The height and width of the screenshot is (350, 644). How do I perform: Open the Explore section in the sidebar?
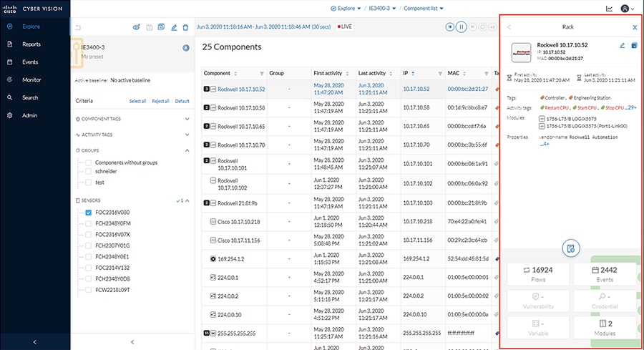pos(31,26)
